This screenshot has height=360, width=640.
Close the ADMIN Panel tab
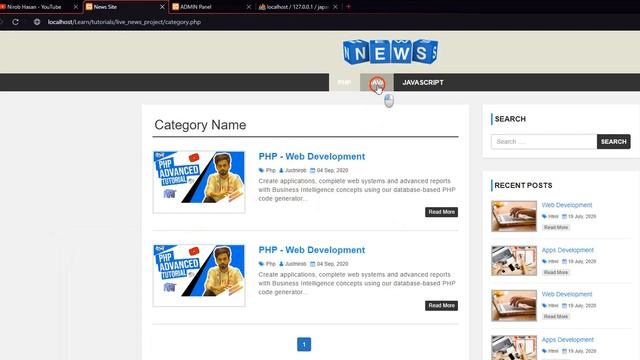click(x=249, y=7)
